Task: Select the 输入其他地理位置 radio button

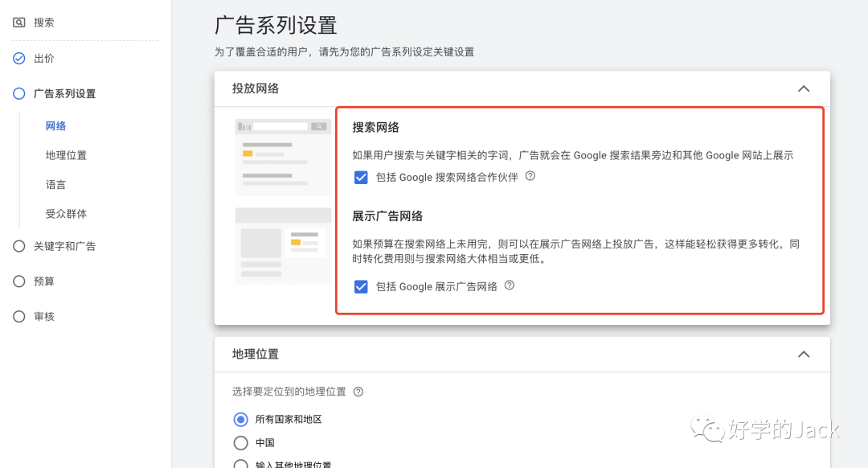Action: 240,464
